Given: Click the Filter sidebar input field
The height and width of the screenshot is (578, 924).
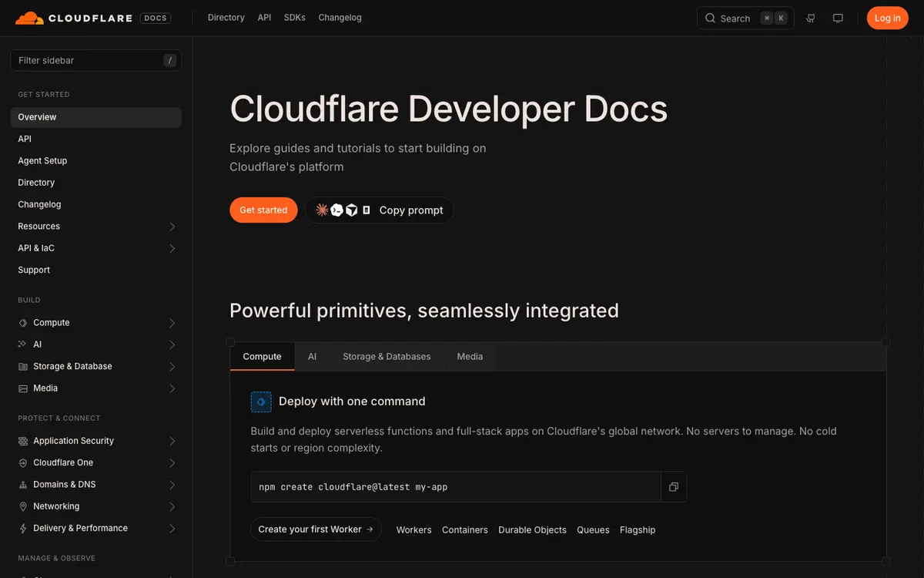Looking at the screenshot, I should 96,60.
